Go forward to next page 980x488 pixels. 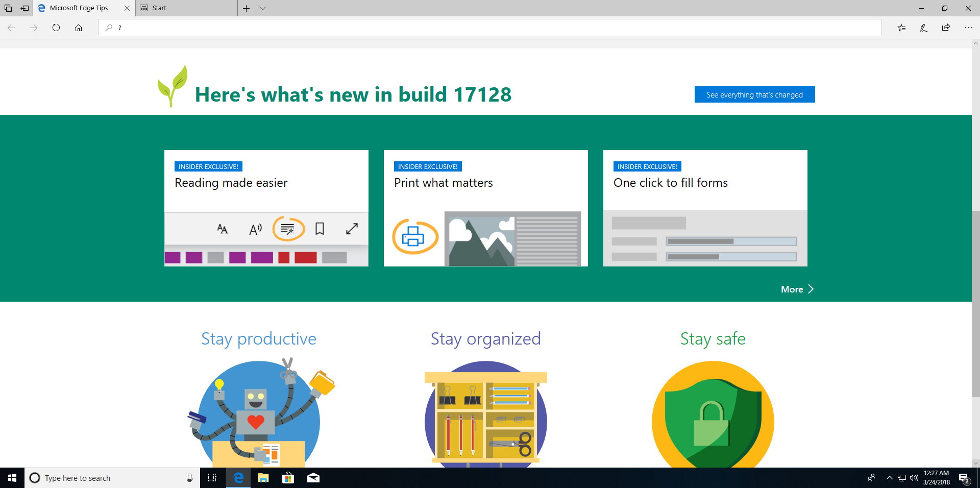coord(34,28)
